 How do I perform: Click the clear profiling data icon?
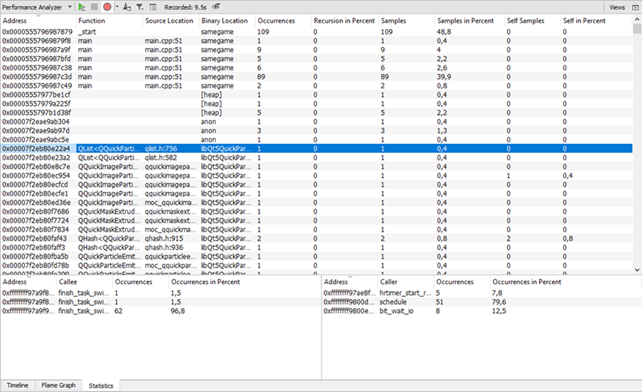point(127,7)
